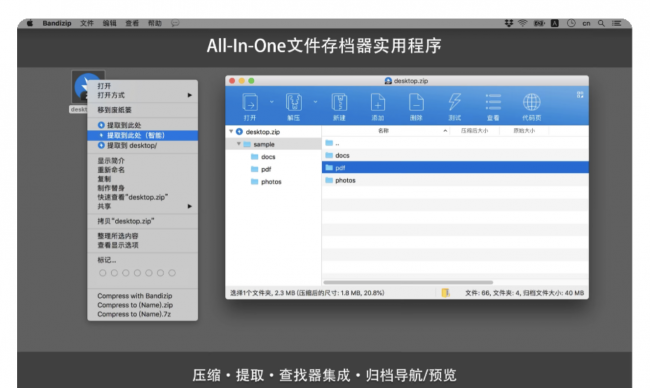Select the photos row in the file list
Image resolution: width=650 pixels, height=388 pixels.
coord(455,180)
